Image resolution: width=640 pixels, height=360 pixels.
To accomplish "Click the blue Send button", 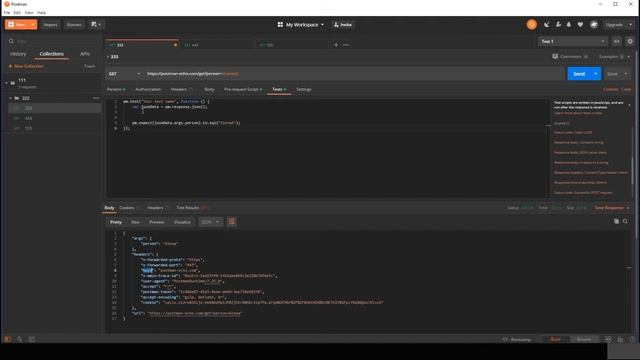I will point(579,74).
